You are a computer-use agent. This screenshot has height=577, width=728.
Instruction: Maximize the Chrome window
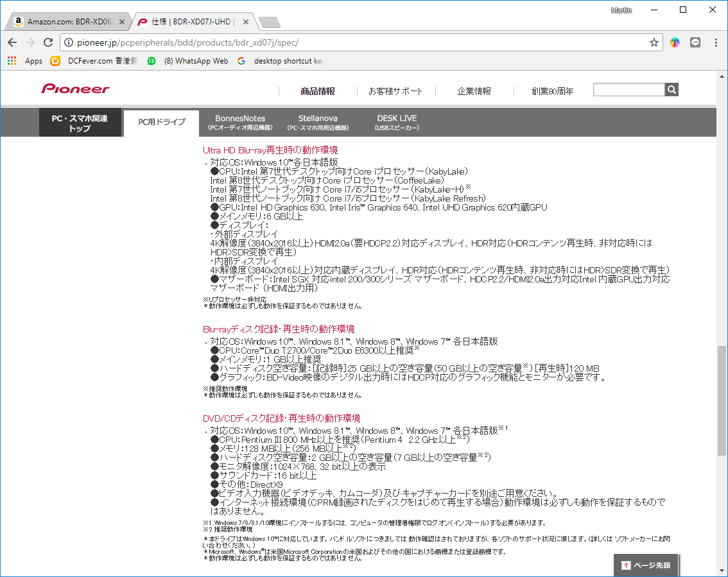coord(683,10)
